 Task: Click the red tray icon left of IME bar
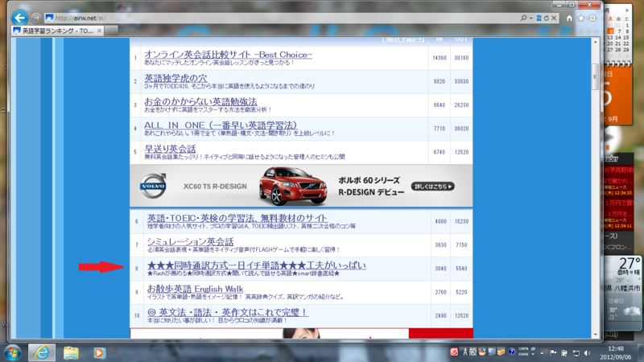[x=454, y=352]
